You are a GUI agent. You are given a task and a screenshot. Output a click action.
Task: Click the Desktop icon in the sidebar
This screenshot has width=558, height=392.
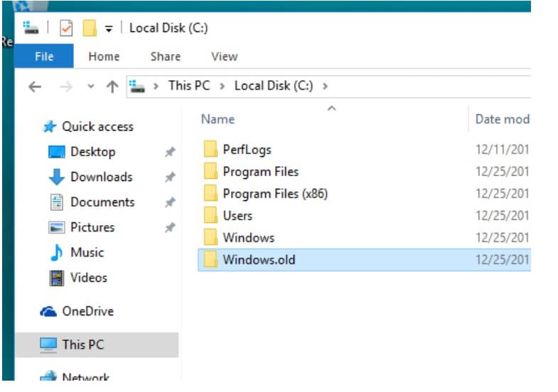(x=57, y=152)
